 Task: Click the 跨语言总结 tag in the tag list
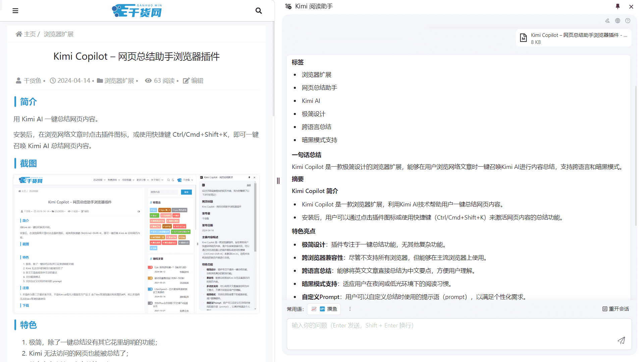[x=317, y=127]
